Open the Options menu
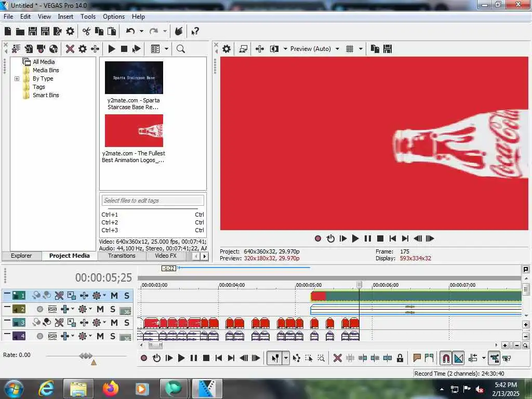Screen dimensions: 532x399 (x=114, y=17)
